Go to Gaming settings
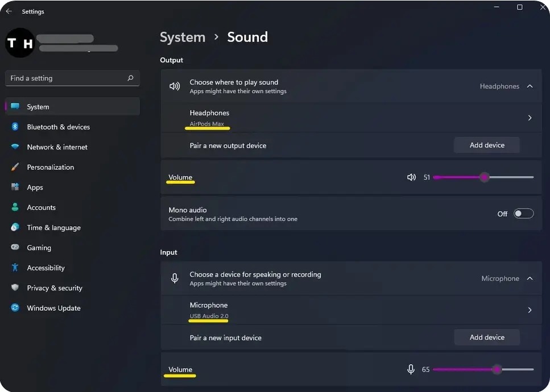 tap(73, 248)
